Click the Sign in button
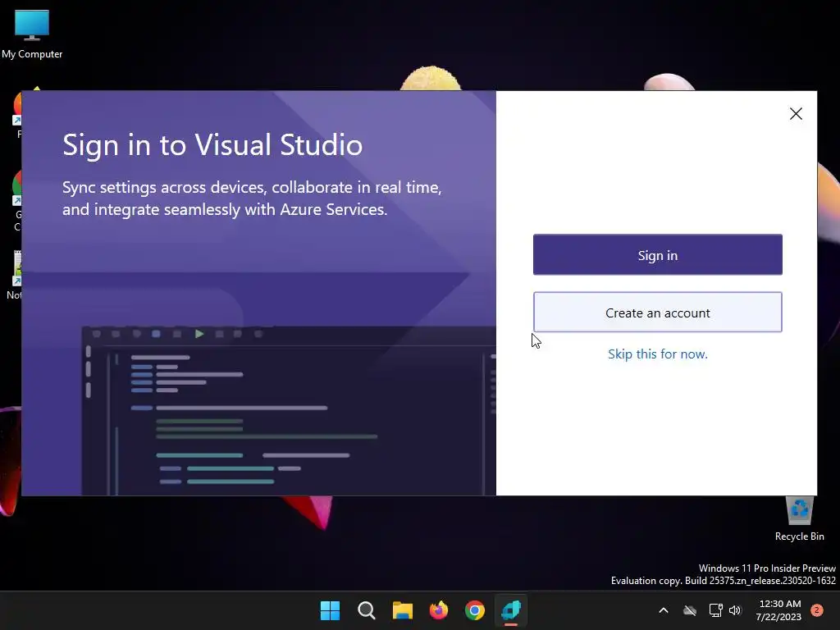 (657, 254)
